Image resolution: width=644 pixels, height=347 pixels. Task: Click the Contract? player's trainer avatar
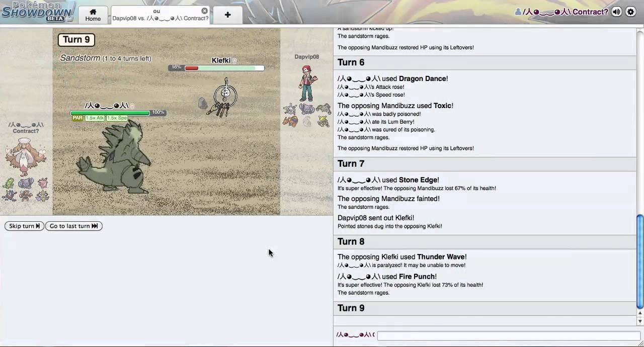click(25, 157)
